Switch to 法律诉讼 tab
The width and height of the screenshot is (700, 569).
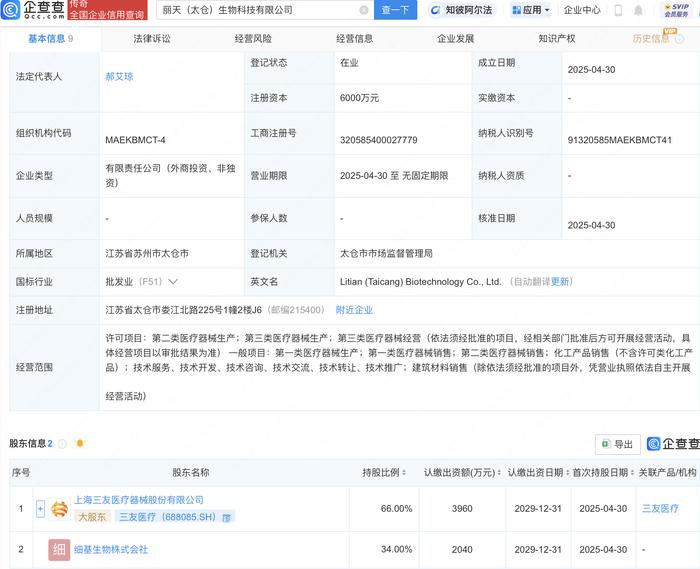tap(152, 39)
